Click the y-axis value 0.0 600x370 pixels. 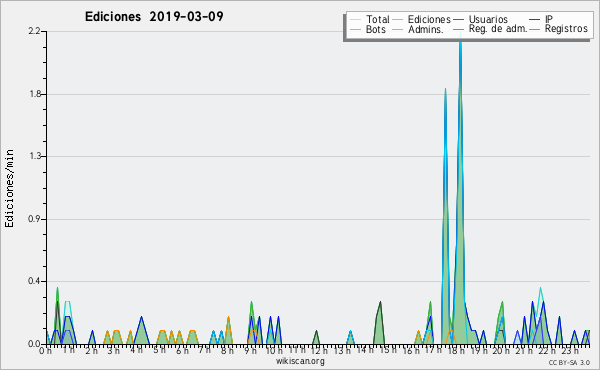click(34, 344)
